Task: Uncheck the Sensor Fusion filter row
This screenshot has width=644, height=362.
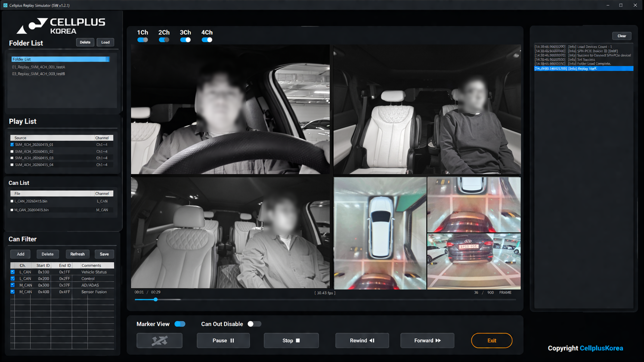Action: tap(13, 292)
